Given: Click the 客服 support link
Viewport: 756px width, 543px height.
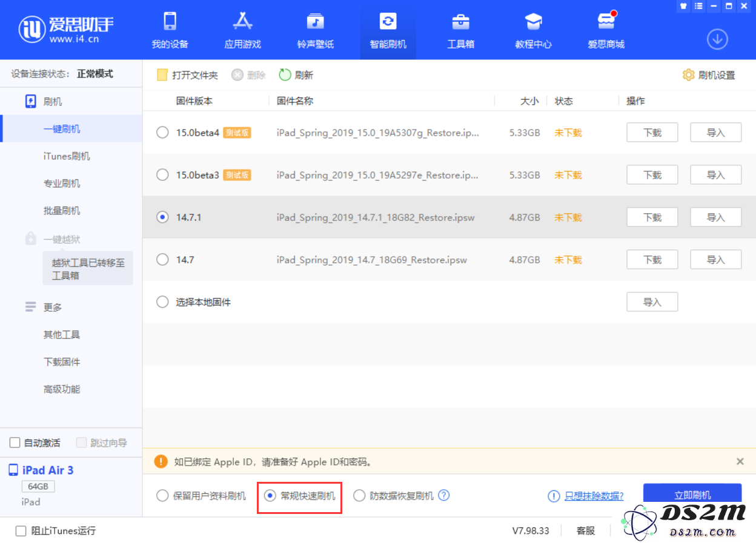Looking at the screenshot, I should coord(586,531).
